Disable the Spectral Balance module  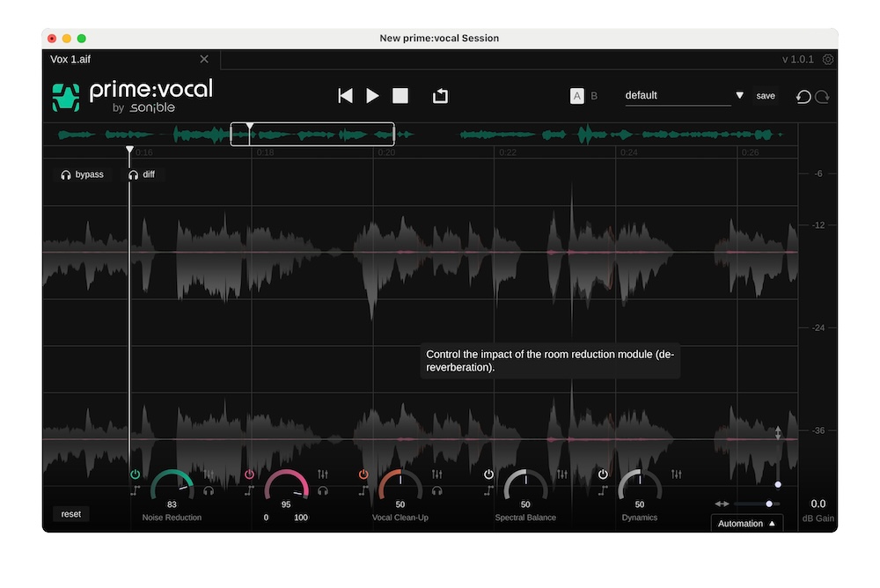(x=488, y=474)
